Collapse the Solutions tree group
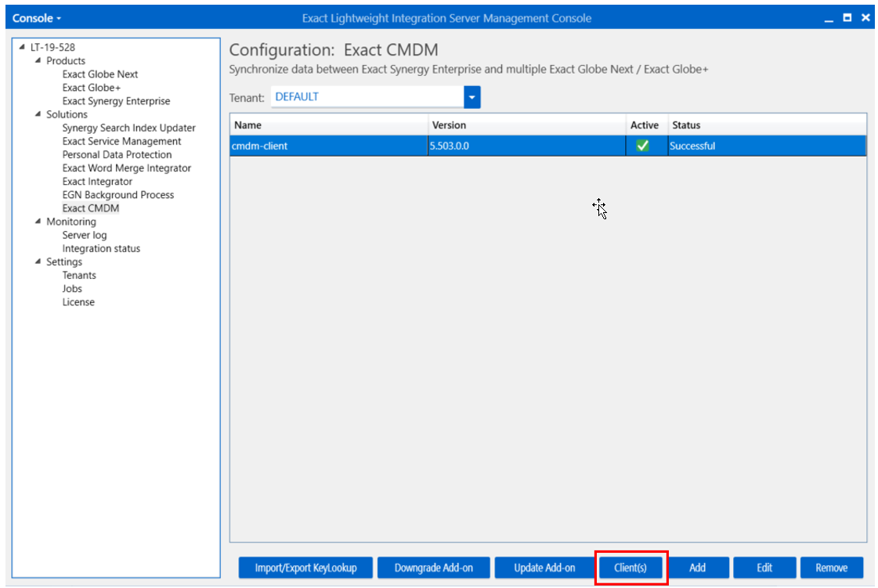Viewport: 878px width, 588px height. [x=38, y=114]
